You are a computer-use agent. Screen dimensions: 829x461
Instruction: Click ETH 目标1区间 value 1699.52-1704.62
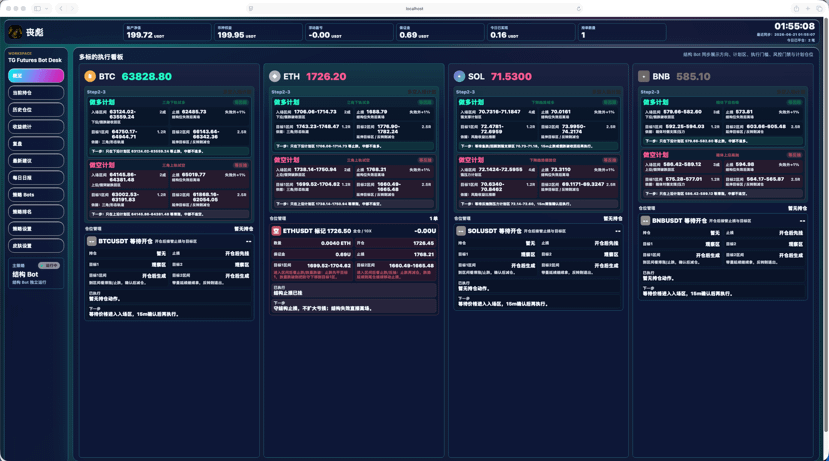click(329, 265)
